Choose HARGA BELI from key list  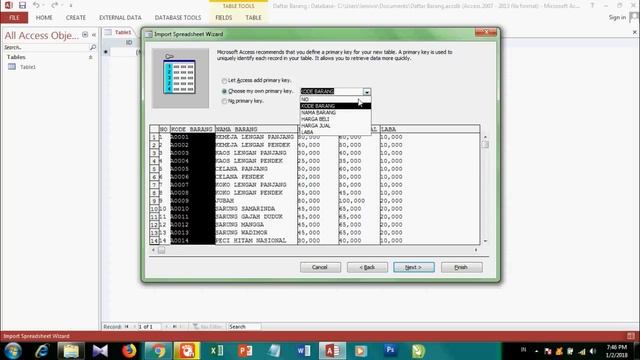tap(336, 119)
